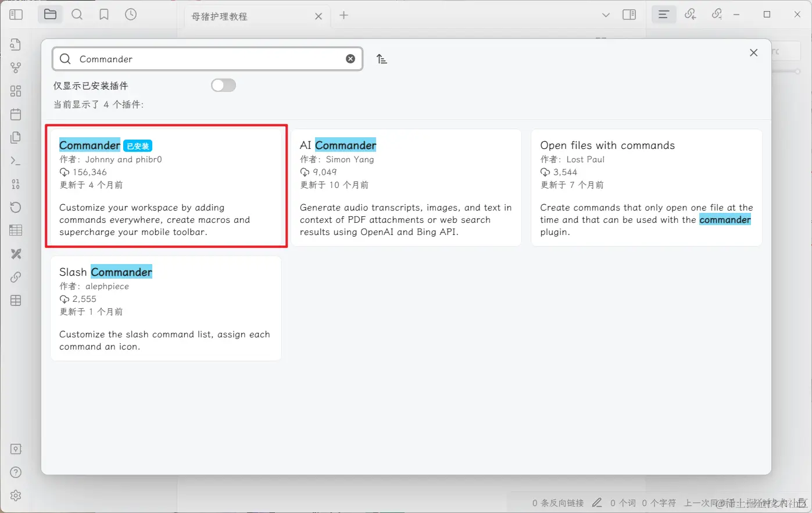Click 更新于 10 个月前 text
Screen dimensions: 812x513
pyautogui.click(x=334, y=185)
